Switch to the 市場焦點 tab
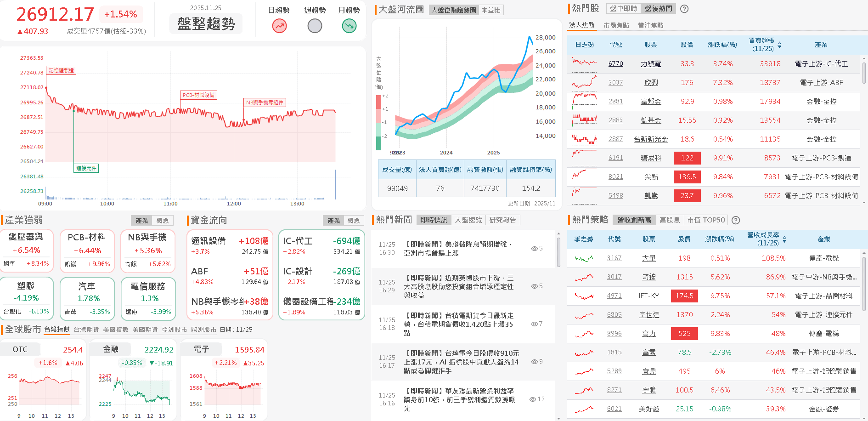Screen dimensions: 868x421 (615, 25)
